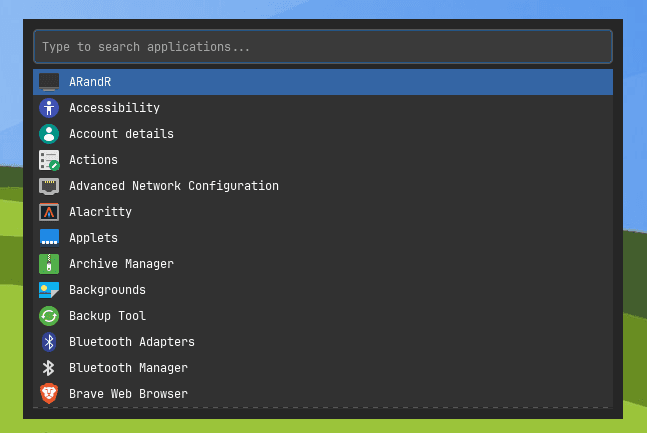Click the Advanced Network Configuration ethernet icon
The height and width of the screenshot is (433, 647).
pos(49,186)
